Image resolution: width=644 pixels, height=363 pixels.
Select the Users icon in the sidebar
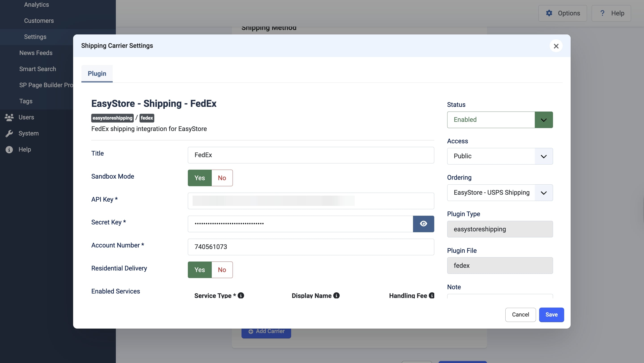coord(9,117)
